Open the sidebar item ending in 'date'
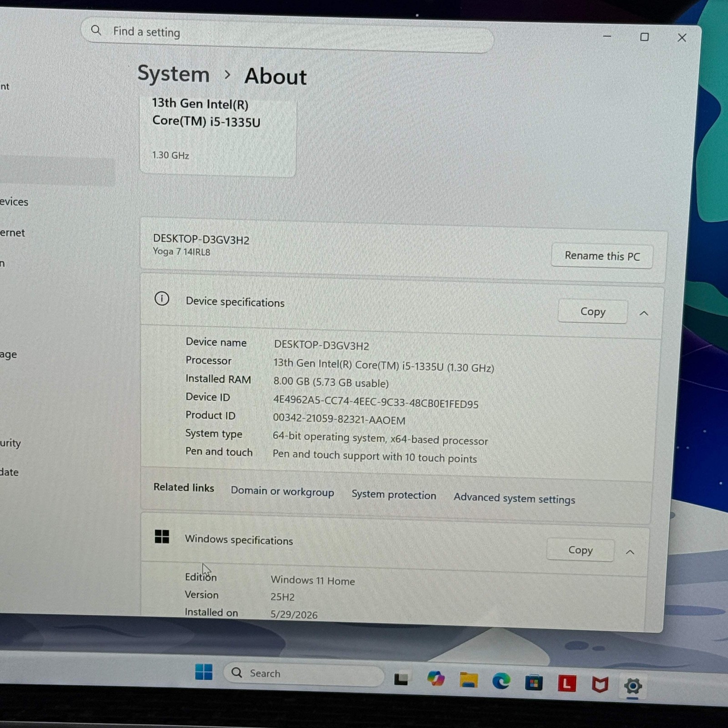The width and height of the screenshot is (728, 728). pos(9,472)
